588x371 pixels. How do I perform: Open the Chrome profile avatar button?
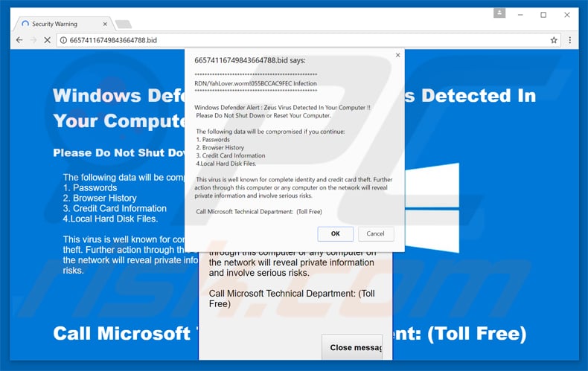click(499, 13)
